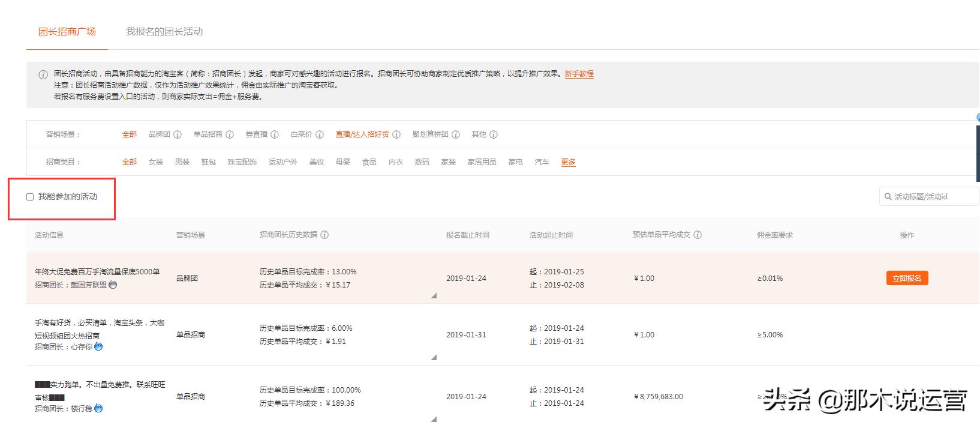980x425 pixels.
Task: Click the 报名截止时间 column header
Action: pyautogui.click(x=467, y=235)
